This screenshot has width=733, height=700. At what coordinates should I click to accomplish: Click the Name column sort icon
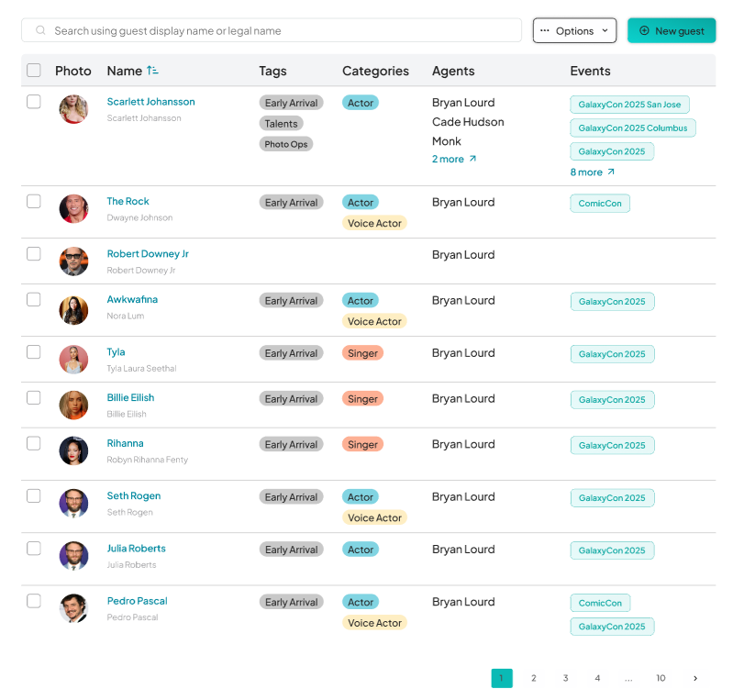click(152, 71)
